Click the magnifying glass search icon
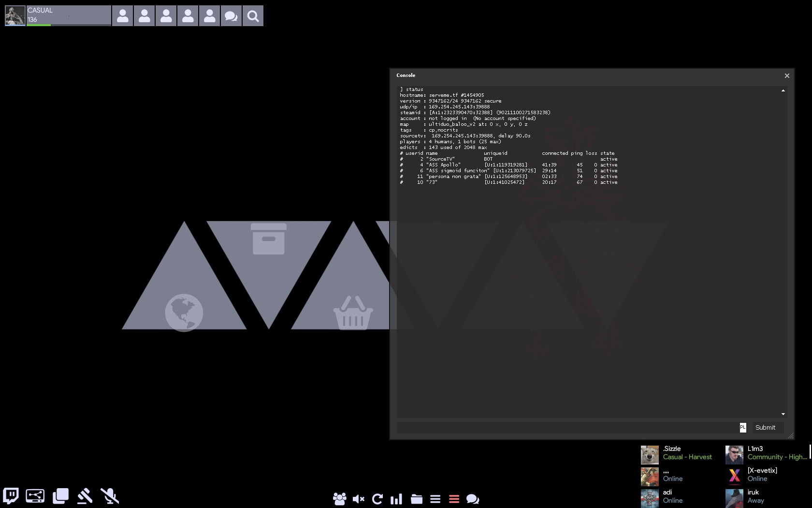Image resolution: width=812 pixels, height=508 pixels. click(x=253, y=16)
